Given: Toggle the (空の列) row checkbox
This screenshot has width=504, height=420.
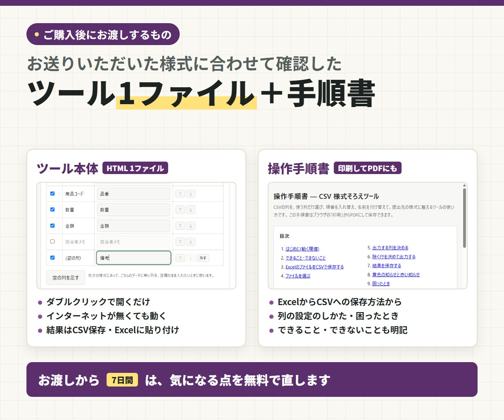Looking at the screenshot, I should (x=52, y=258).
